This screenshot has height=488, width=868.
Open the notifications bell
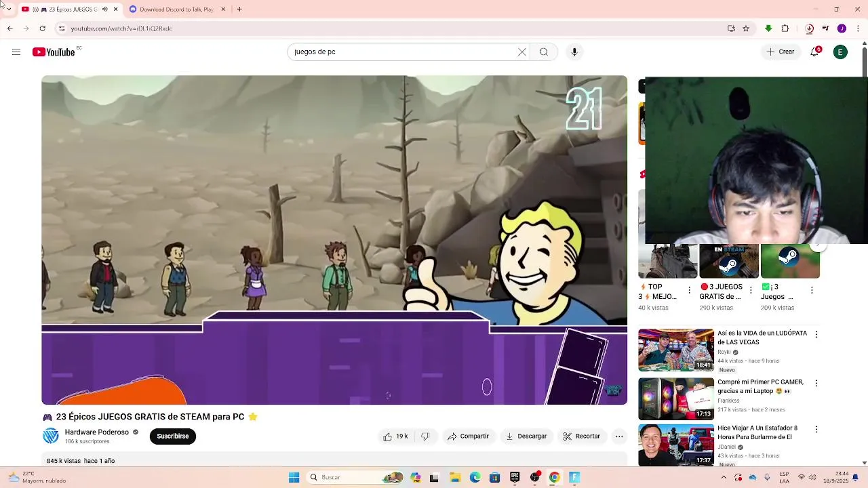(815, 52)
